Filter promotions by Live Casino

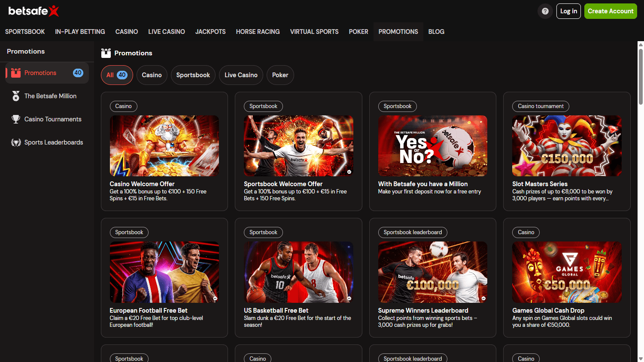(241, 75)
